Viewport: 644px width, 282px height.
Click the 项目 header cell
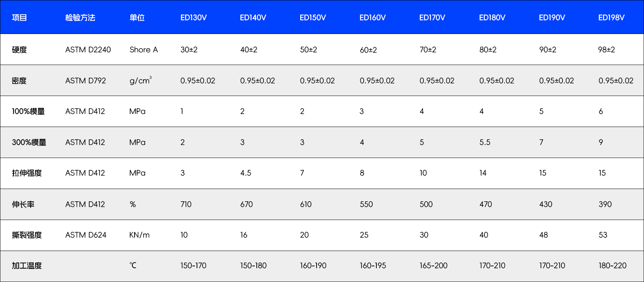[19, 18]
